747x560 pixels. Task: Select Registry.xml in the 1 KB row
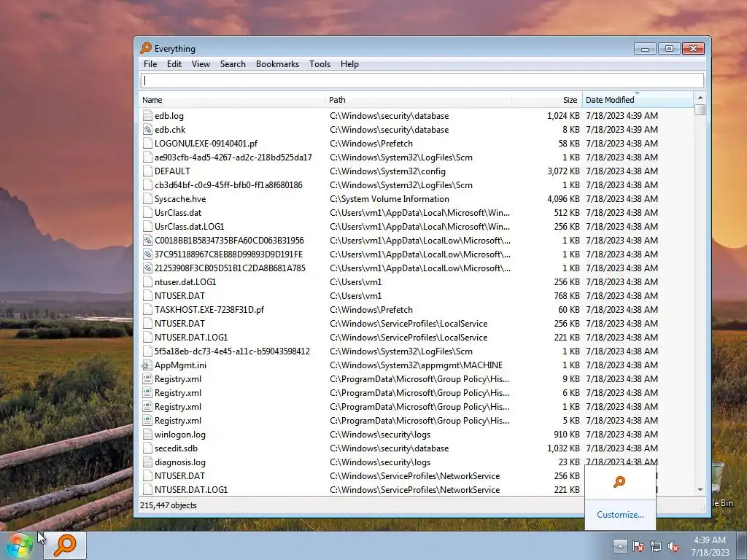coord(178,407)
